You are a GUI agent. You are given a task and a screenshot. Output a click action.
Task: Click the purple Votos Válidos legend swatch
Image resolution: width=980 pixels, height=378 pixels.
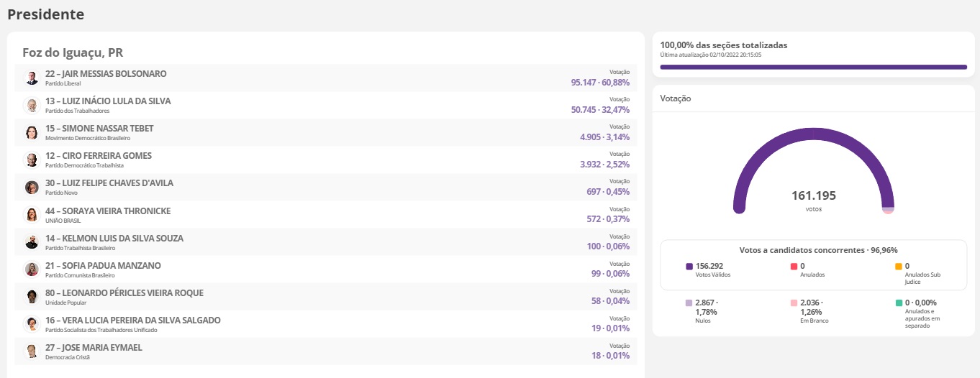pos(689,267)
